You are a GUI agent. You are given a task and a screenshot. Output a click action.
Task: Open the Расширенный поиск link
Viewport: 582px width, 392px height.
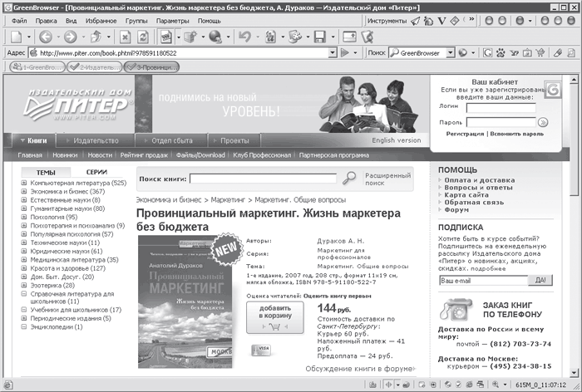tap(388, 179)
